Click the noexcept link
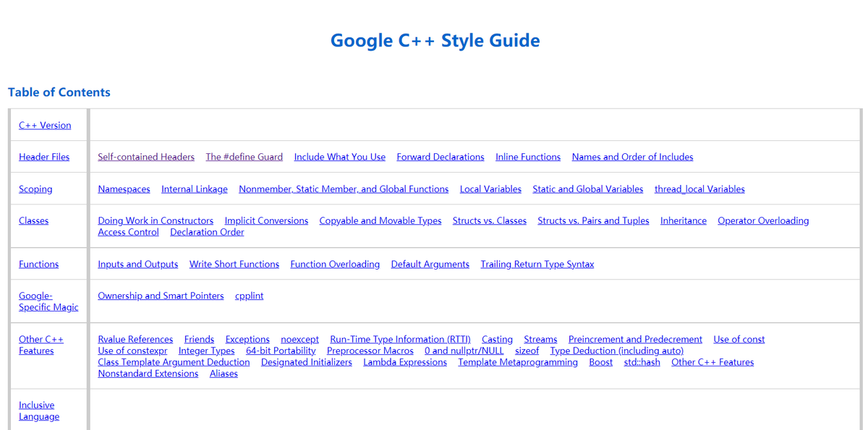 coord(300,339)
